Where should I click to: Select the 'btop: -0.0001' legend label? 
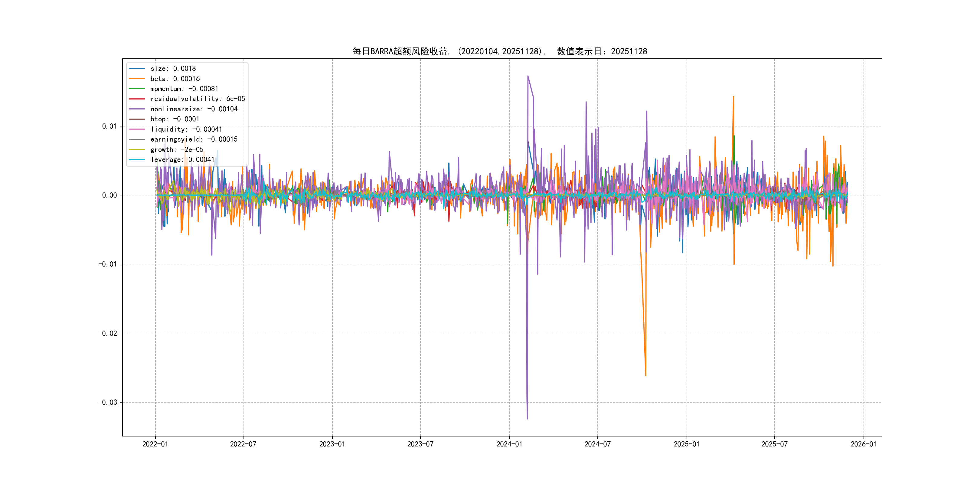[x=175, y=119]
